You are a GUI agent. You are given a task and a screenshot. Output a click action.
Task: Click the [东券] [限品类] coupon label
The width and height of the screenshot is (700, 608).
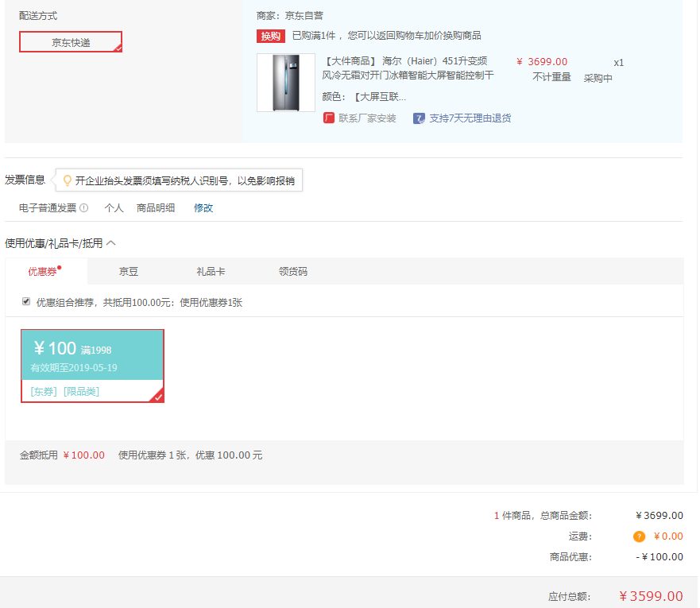click(64, 392)
